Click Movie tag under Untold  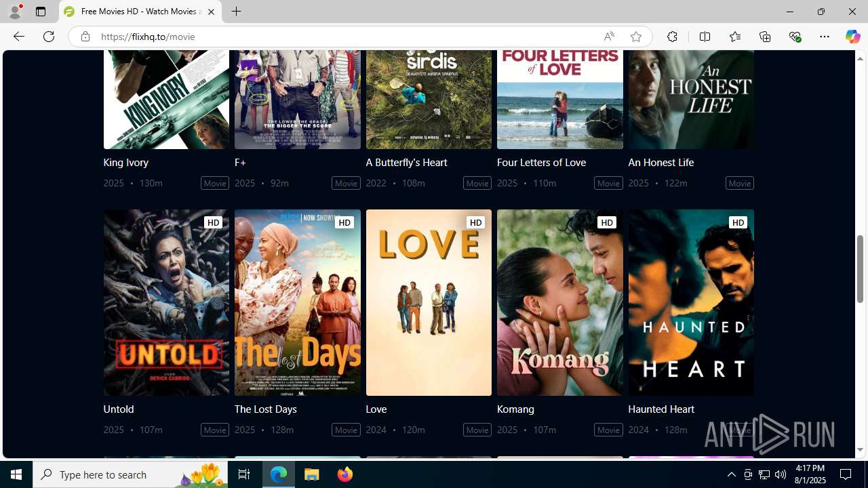(x=215, y=430)
